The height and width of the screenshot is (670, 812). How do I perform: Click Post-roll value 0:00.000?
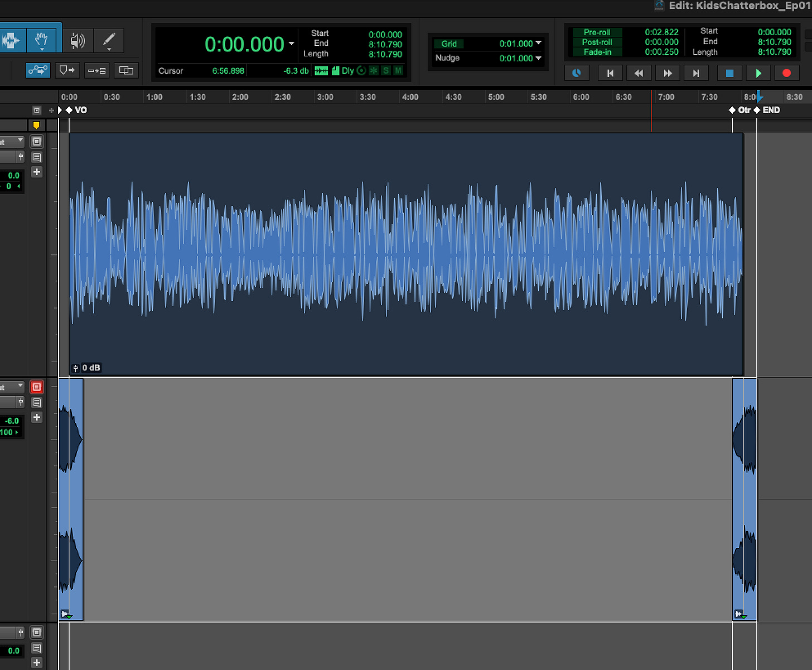[661, 42]
